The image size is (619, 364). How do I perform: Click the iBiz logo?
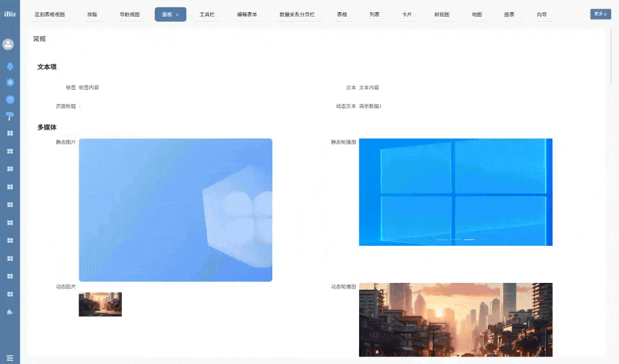(x=10, y=14)
